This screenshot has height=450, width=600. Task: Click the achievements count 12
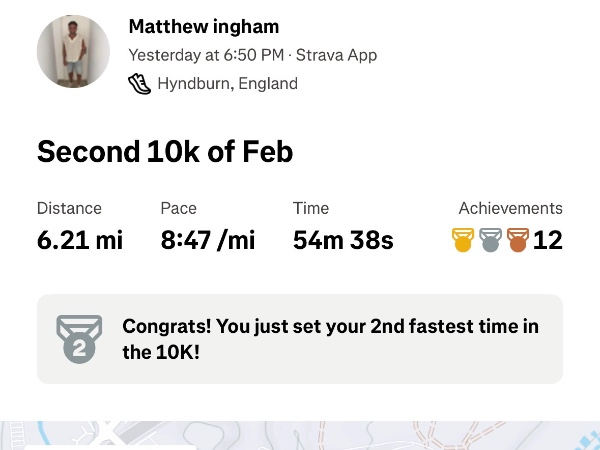pyautogui.click(x=548, y=241)
